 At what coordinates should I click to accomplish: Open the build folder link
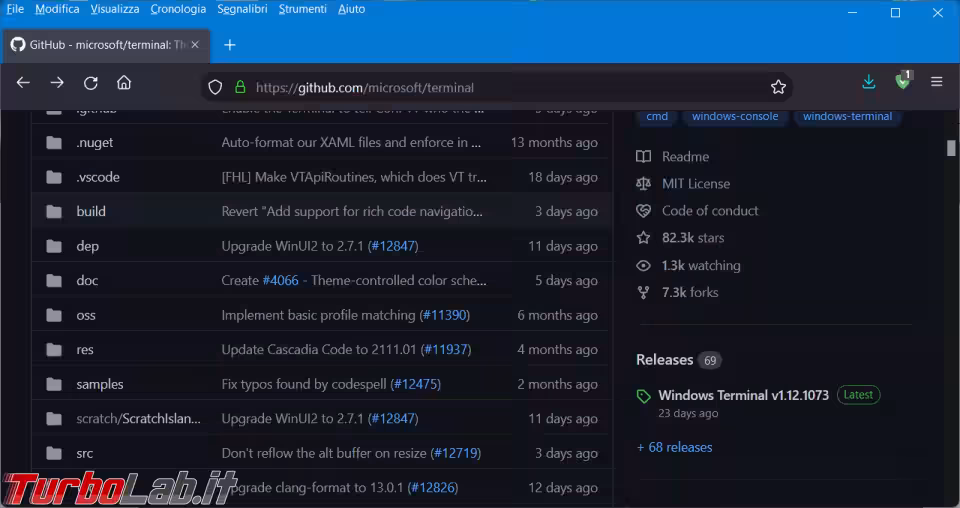pyautogui.click(x=91, y=212)
